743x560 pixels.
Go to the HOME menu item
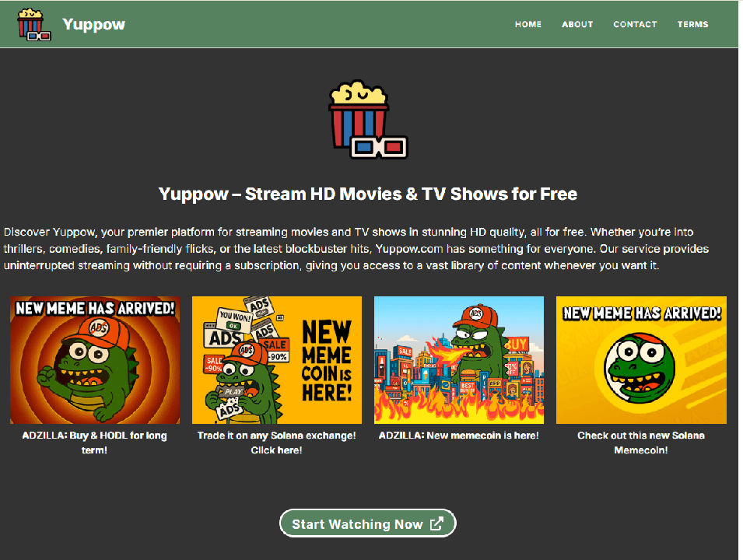coord(527,24)
